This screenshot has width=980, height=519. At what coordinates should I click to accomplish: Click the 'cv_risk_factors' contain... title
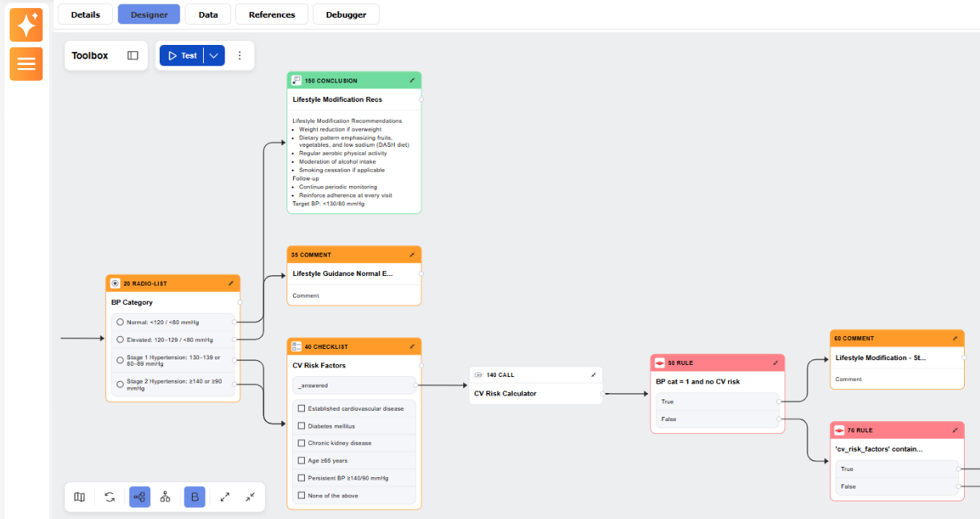tap(879, 449)
